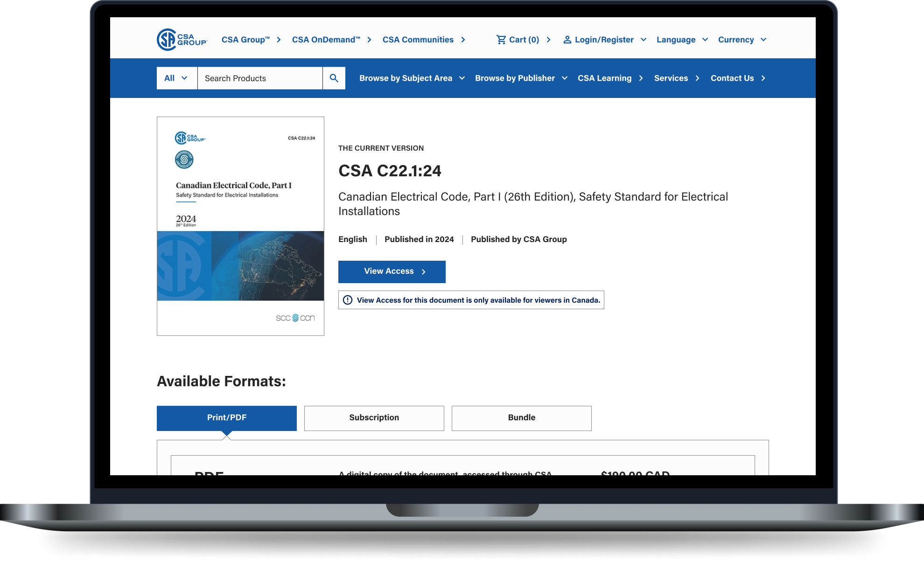The width and height of the screenshot is (924, 562).
Task: Click the arrow inside the View Access button
Action: (x=424, y=271)
